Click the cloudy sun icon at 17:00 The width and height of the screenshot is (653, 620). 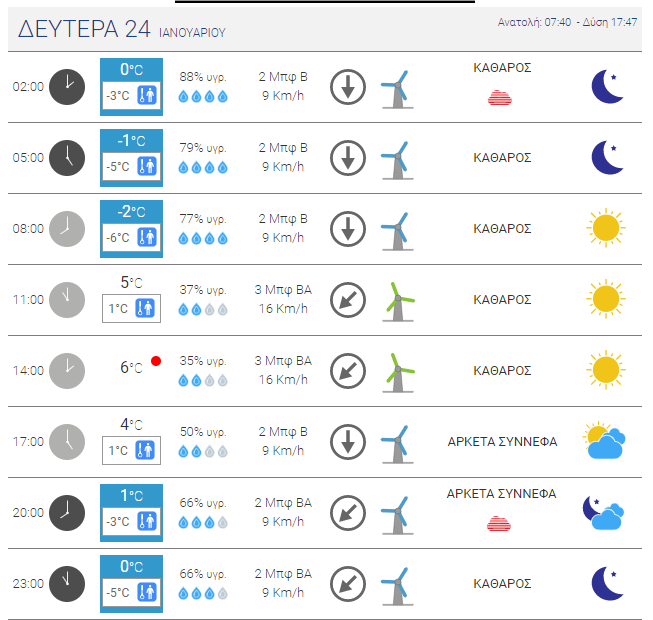tap(605, 441)
